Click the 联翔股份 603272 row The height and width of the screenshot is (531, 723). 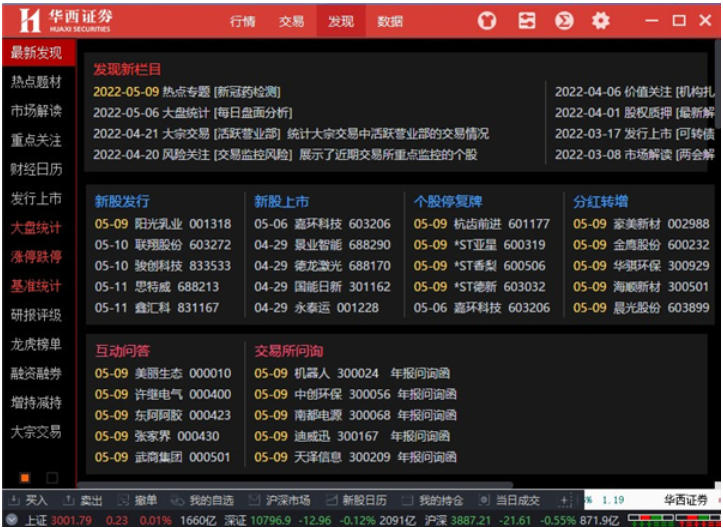click(163, 245)
